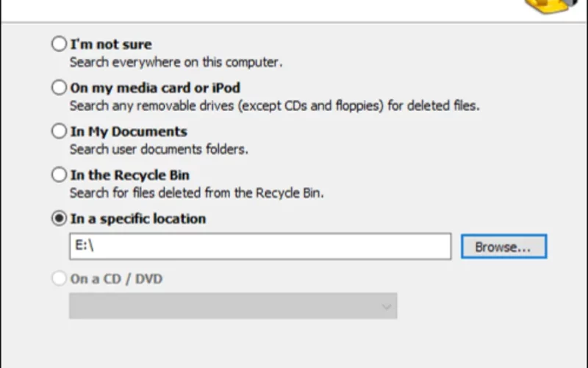
Task: Open the disabled CD / DVD drive combo box
Action: [233, 306]
